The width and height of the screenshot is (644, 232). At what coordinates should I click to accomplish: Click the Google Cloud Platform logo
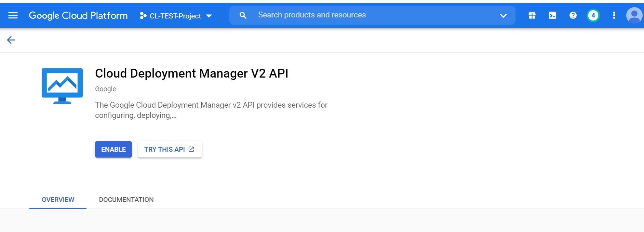(78, 16)
